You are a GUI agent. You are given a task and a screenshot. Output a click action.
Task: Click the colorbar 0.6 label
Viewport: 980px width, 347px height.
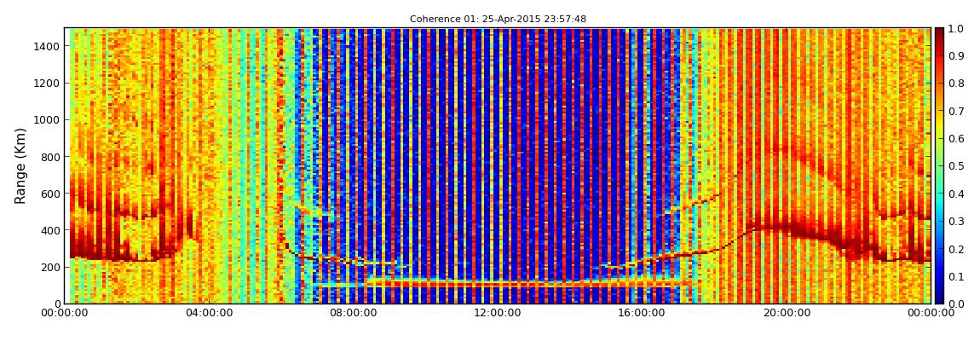(956, 139)
